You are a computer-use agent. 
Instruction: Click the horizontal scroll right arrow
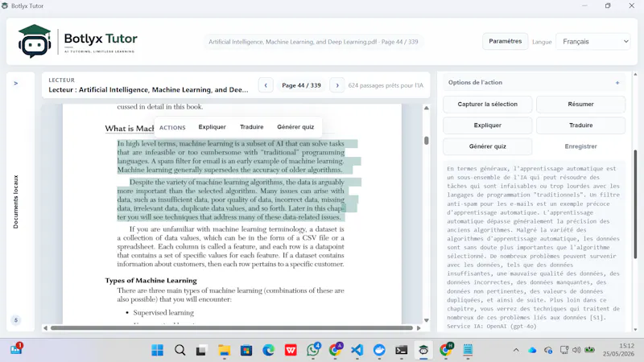click(419, 328)
